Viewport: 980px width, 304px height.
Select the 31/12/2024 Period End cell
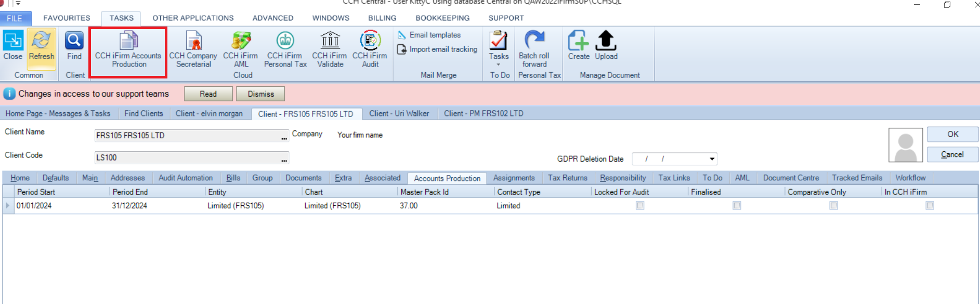click(x=157, y=206)
